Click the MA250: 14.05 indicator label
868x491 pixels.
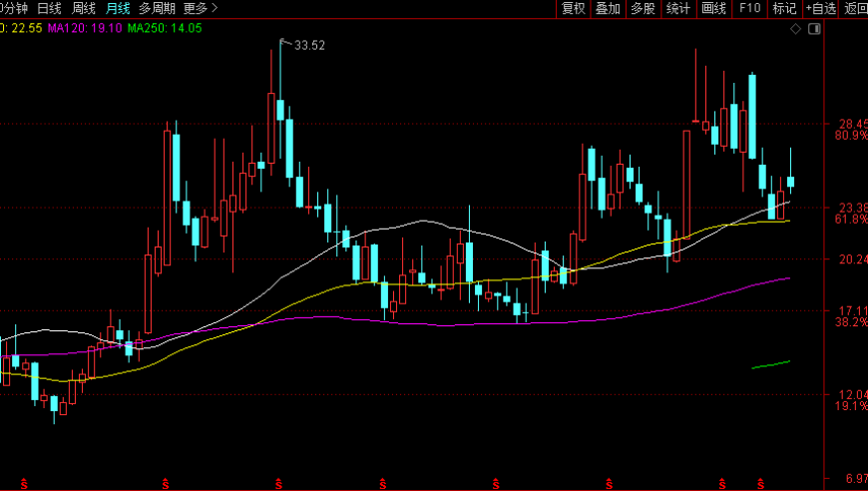(165, 28)
